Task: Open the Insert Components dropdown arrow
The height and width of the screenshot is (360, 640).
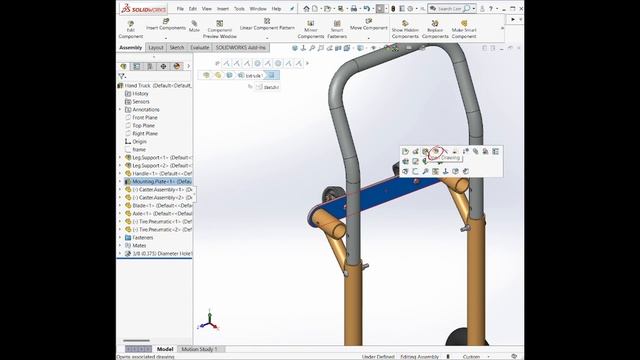Action: 166,38
